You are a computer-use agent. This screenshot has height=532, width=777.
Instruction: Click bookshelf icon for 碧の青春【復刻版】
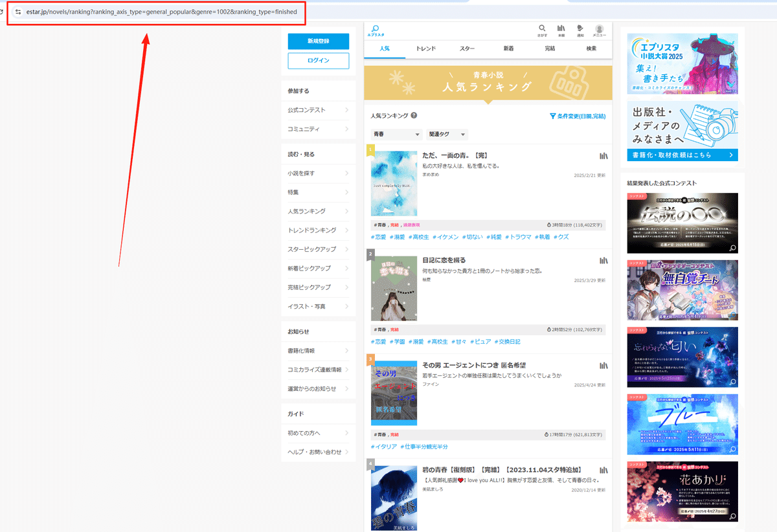click(x=603, y=470)
